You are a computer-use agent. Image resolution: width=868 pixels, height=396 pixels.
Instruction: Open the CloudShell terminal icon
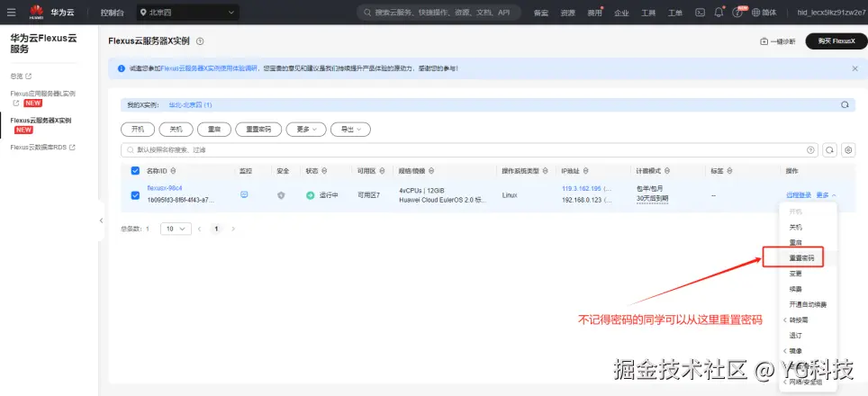(701, 13)
